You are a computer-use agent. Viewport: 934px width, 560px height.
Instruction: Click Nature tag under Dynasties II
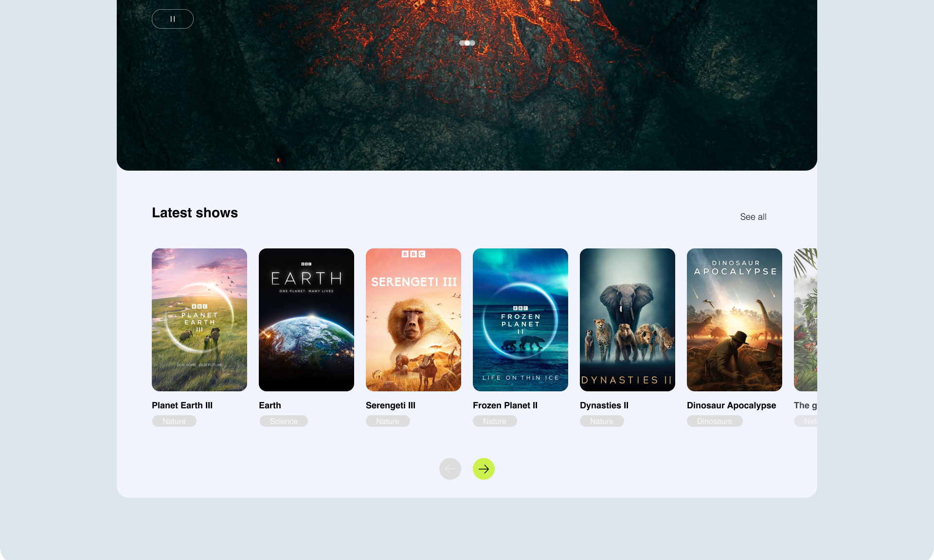click(602, 421)
